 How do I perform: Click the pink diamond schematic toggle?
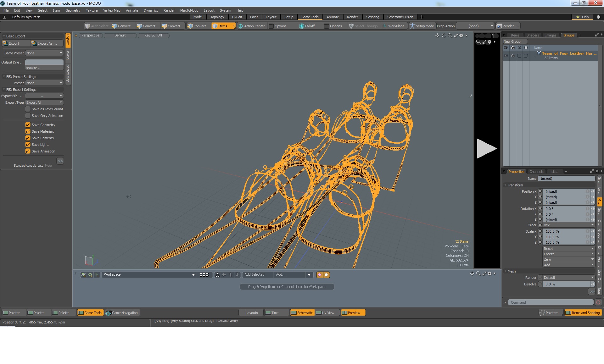tap(320, 275)
